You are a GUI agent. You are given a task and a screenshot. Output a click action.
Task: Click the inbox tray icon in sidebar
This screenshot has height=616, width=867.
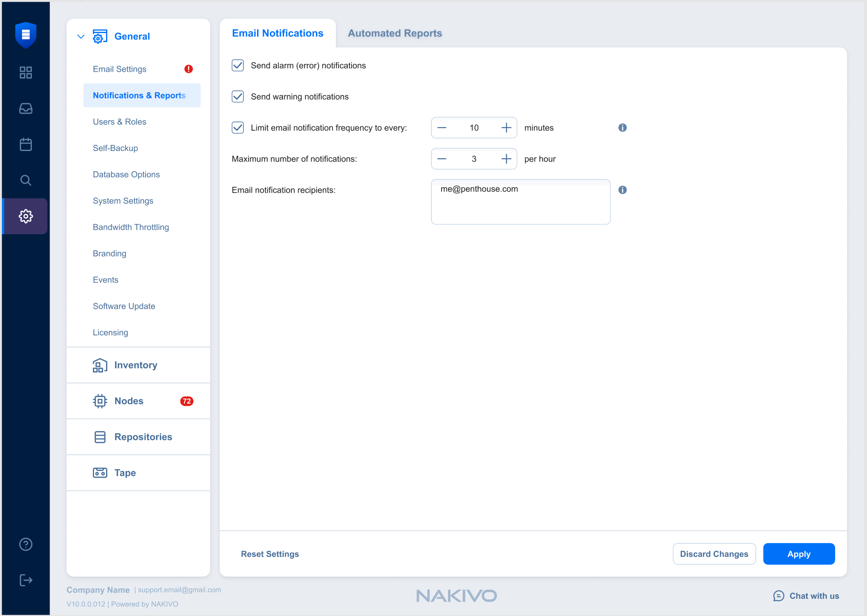[25, 109]
